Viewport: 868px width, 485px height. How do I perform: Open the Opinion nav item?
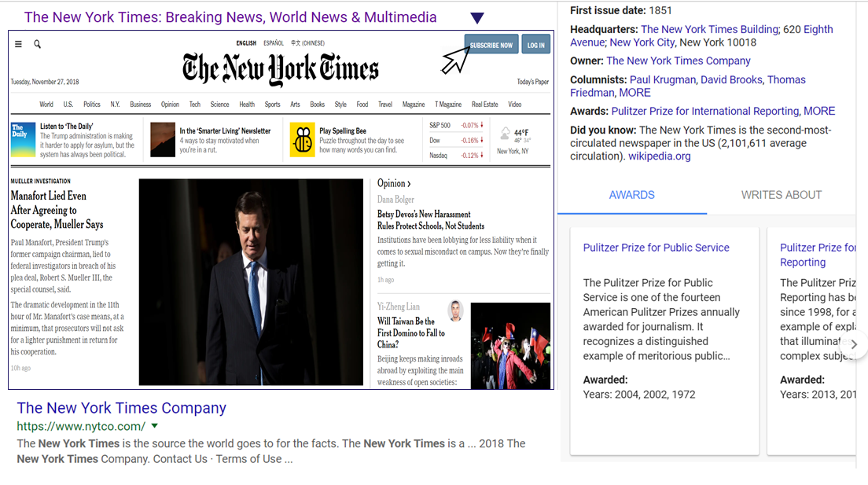pyautogui.click(x=170, y=104)
